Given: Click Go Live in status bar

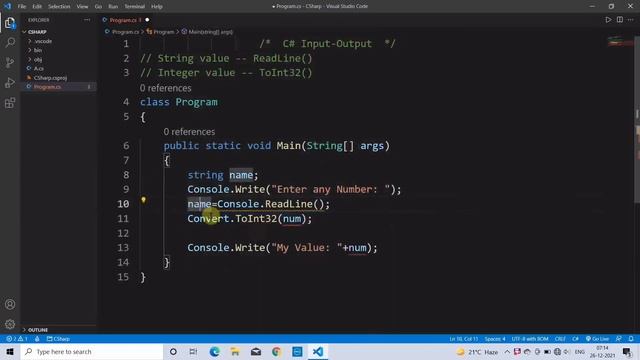Looking at the screenshot, I should point(597,339).
